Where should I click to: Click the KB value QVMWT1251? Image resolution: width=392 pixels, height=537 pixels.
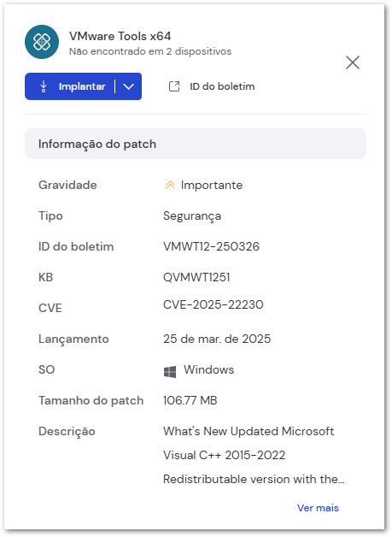(196, 277)
